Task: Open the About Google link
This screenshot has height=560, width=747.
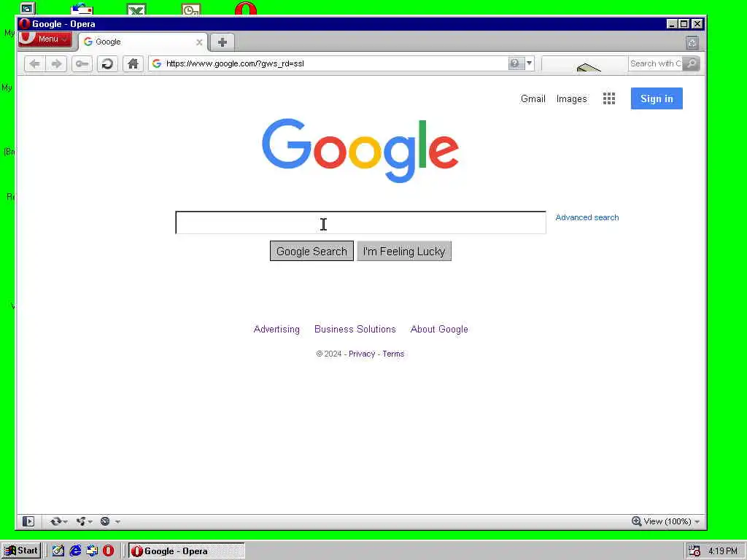Action: pyautogui.click(x=439, y=329)
